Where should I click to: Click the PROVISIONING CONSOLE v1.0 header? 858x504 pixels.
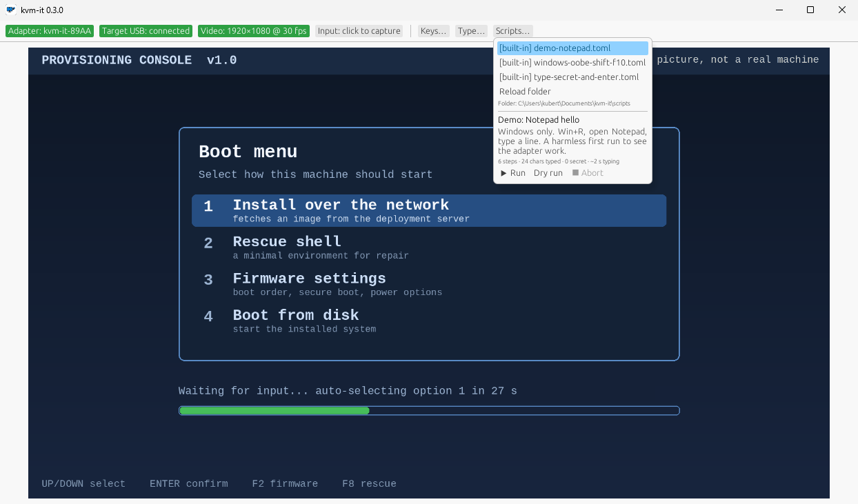tap(139, 60)
